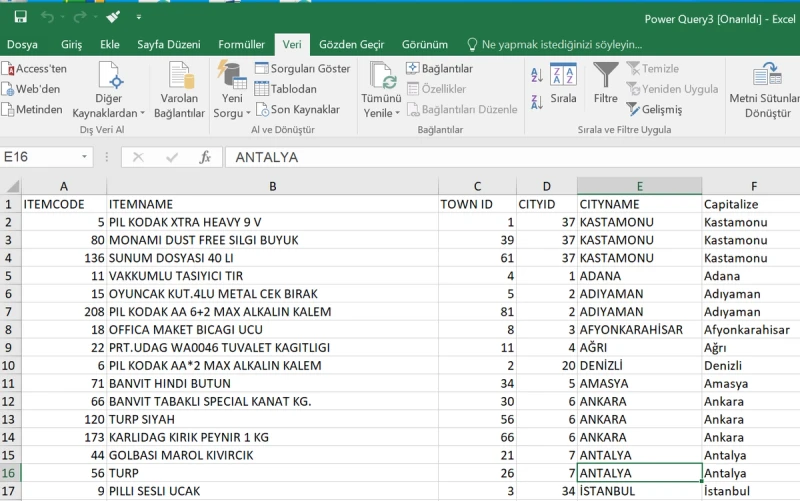
Task: Click the insert function fx button
Action: [205, 157]
